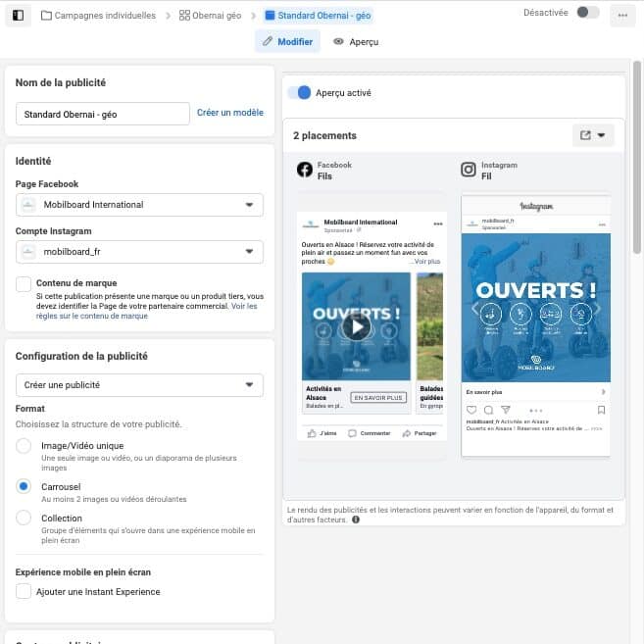This screenshot has width=644, height=644.
Task: Click Partager in Facebook preview
Action: [420, 433]
